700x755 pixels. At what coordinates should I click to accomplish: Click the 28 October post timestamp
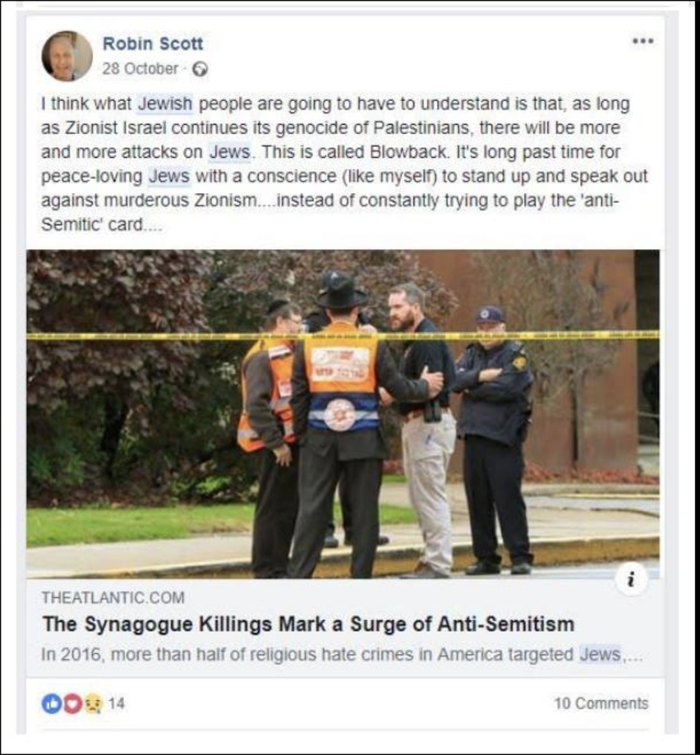pyautogui.click(x=140, y=69)
